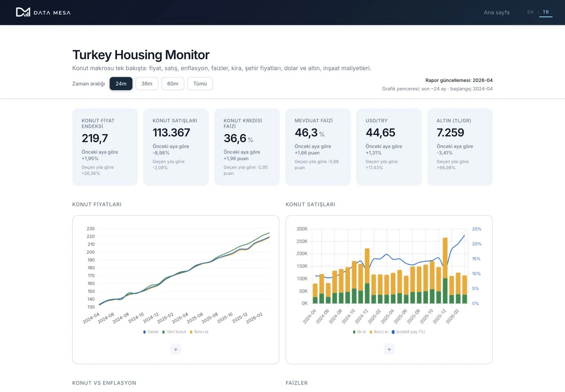
Task: Toggle İkinci el series in price legend
Action: click(x=199, y=332)
